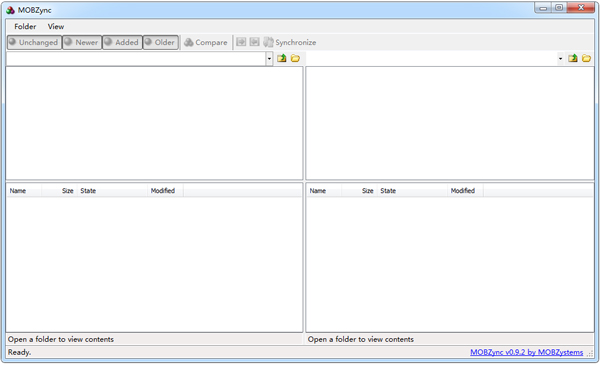Expand the right folder path dropdown
The width and height of the screenshot is (600, 365).
pos(560,59)
